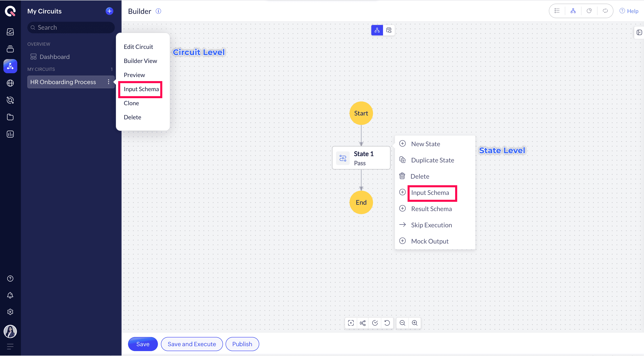Screen dimensions: 644x356
Task: Click the zoom out magnifier icon
Action: coord(402,323)
